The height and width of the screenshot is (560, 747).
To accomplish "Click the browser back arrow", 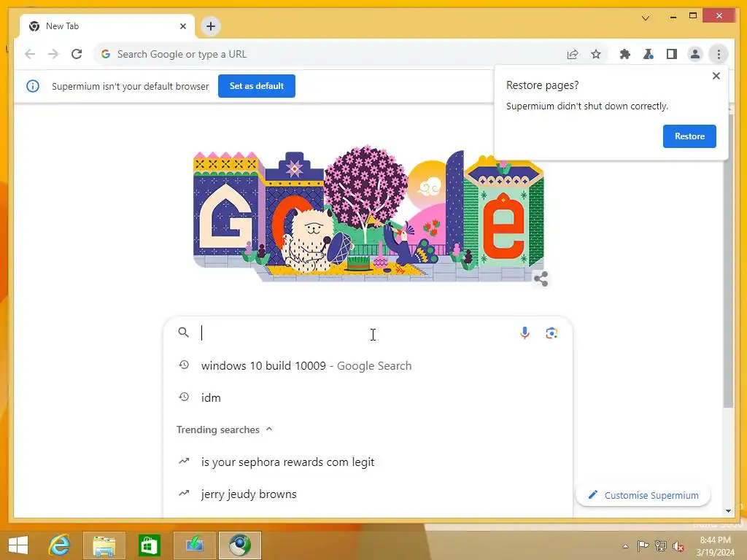I will (x=30, y=54).
